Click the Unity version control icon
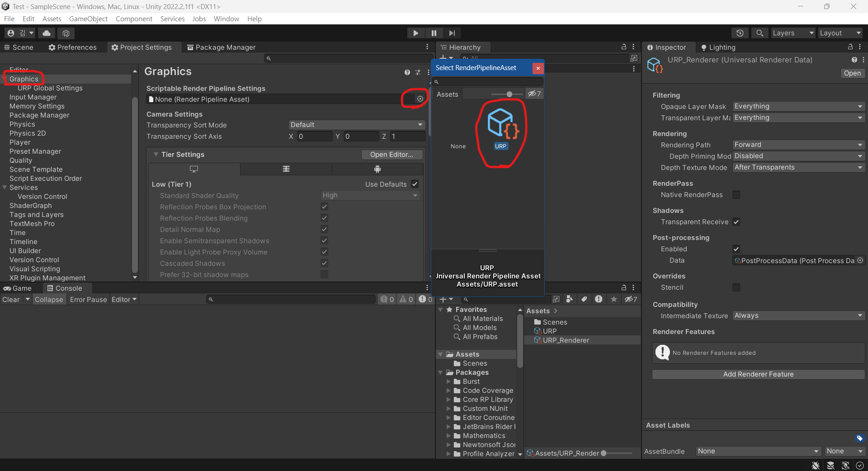The image size is (868, 471). (66, 33)
